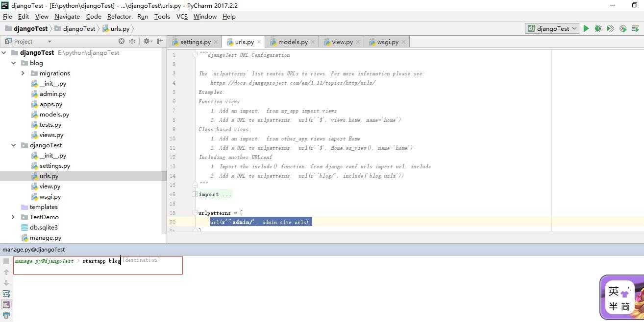Image resolution: width=644 pixels, height=322 pixels.
Task: Click the Chinese input method widget
Action: pyautogui.click(x=621, y=297)
